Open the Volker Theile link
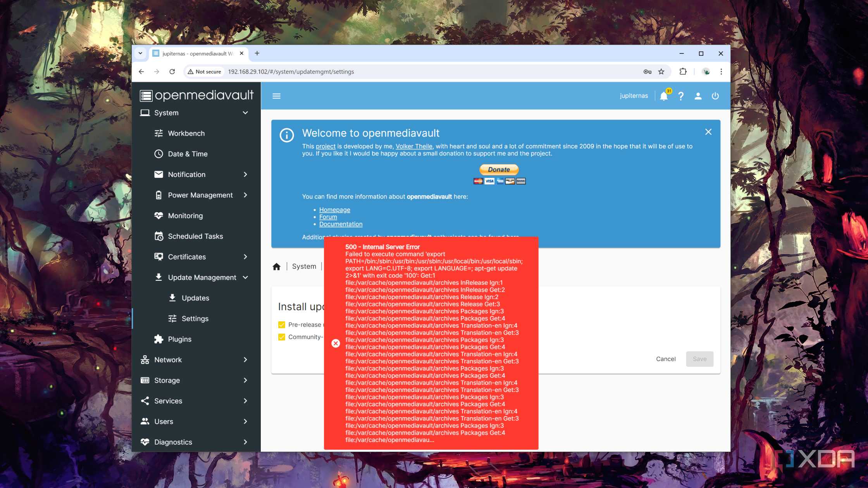 414,146
